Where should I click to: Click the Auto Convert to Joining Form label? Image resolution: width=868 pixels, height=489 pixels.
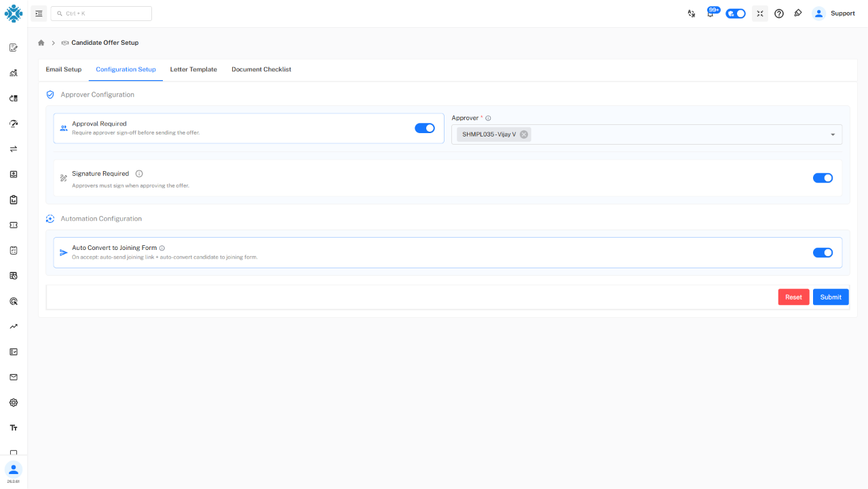pyautogui.click(x=114, y=248)
